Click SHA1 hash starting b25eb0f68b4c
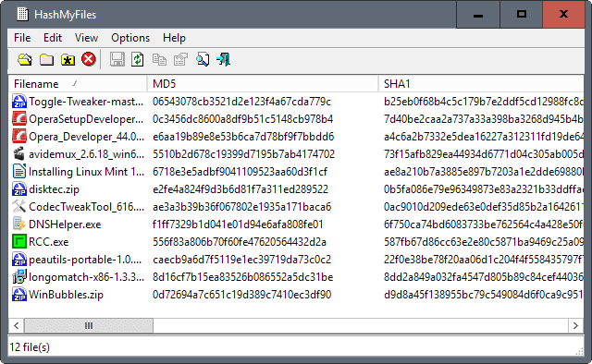Viewport: 592px width, 364px height. 484,102
